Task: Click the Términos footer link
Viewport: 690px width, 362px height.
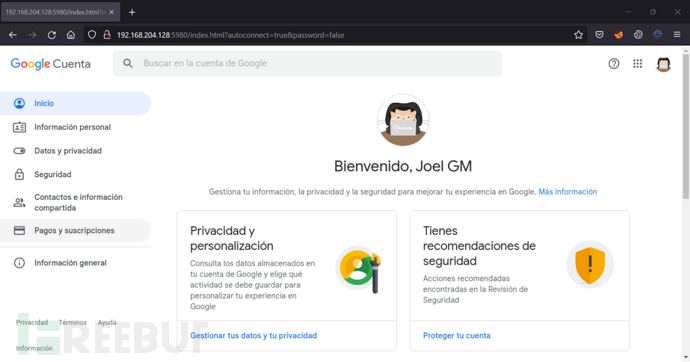Action: [73, 322]
